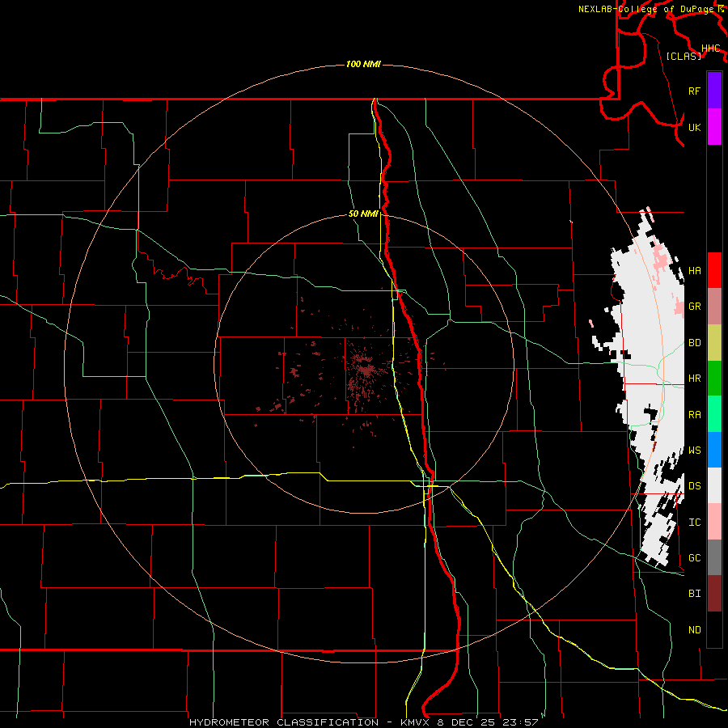Click the purple RF color swatch
Screen dimensions: 728x728
pyautogui.click(x=714, y=91)
